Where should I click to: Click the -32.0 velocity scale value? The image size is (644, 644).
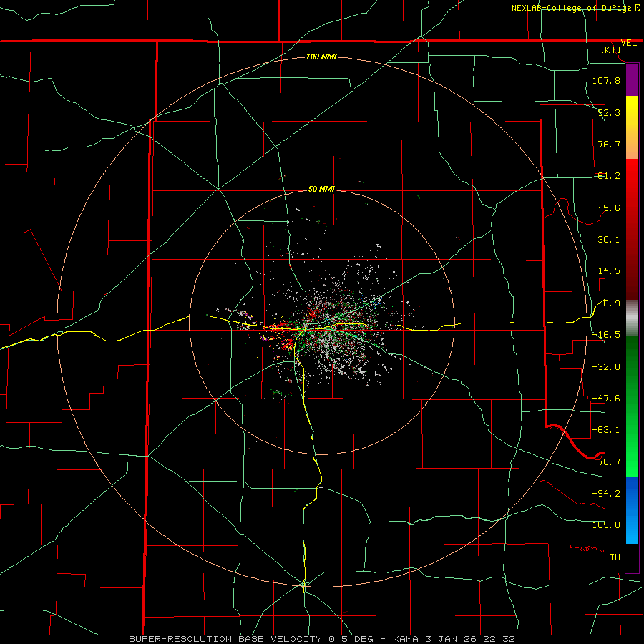[x=606, y=367]
